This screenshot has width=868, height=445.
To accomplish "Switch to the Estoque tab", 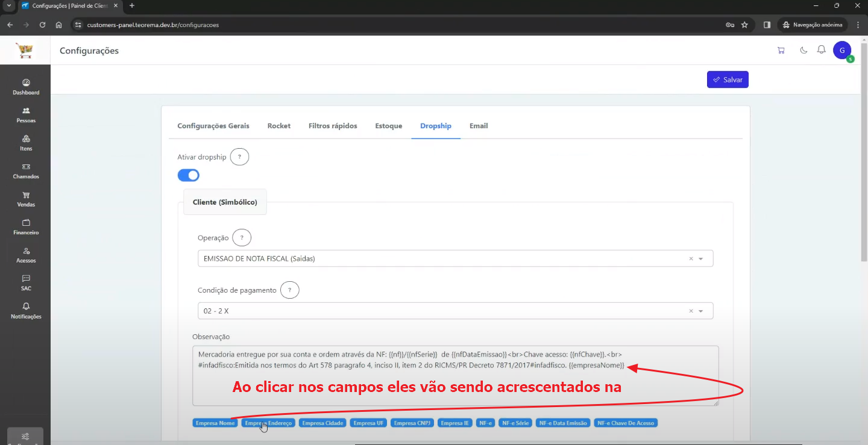I will click(x=389, y=126).
